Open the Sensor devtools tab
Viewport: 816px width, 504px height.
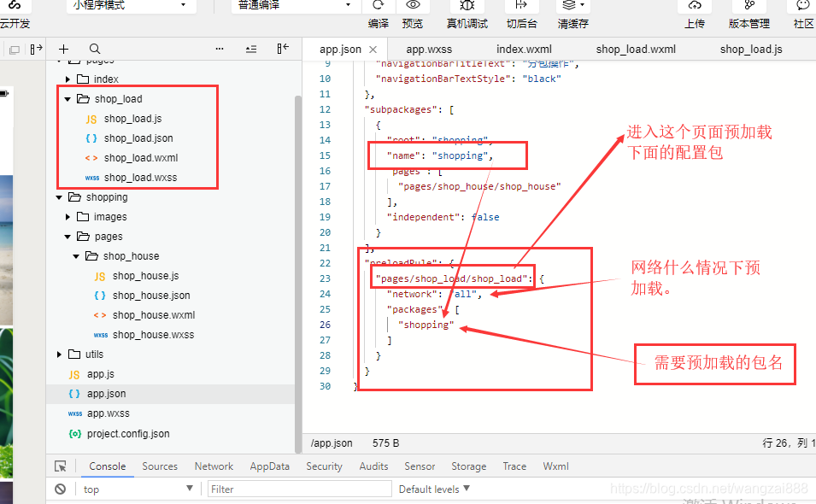click(x=420, y=466)
